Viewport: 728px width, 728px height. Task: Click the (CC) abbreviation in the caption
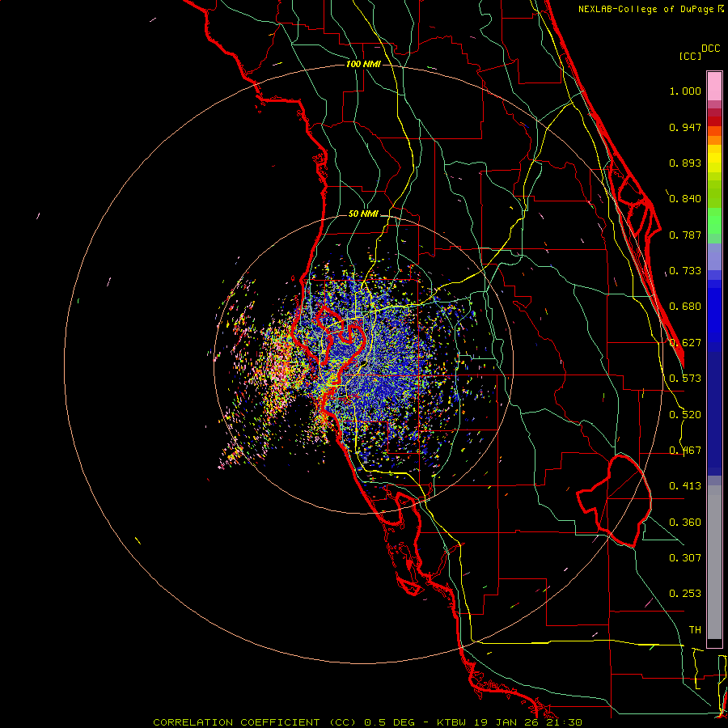(342, 722)
